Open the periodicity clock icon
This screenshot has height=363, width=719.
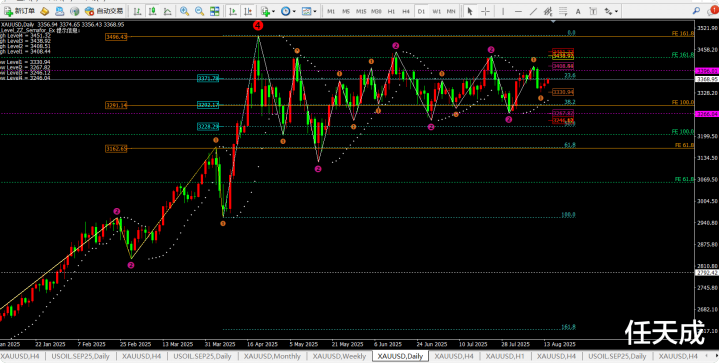(x=286, y=11)
